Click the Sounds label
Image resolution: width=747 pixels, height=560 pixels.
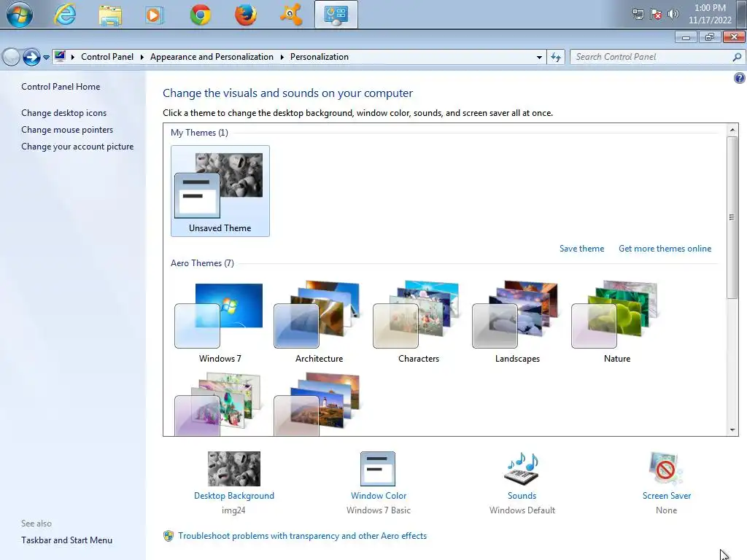pyautogui.click(x=522, y=496)
